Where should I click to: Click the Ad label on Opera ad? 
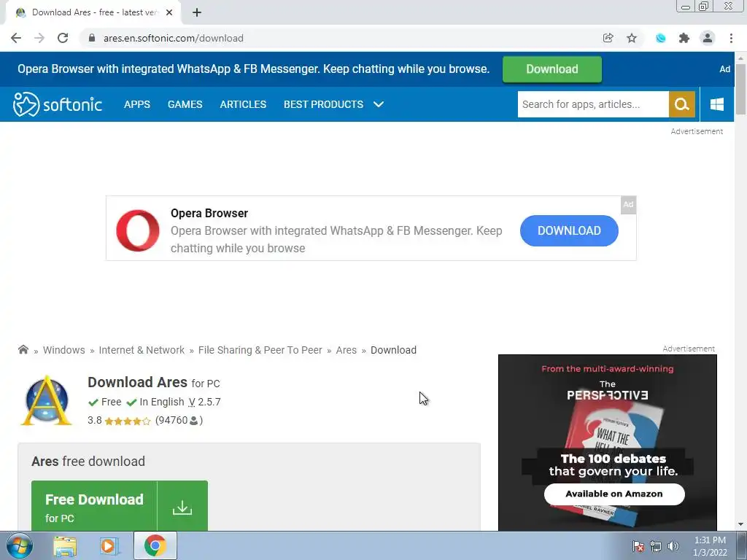tap(628, 205)
